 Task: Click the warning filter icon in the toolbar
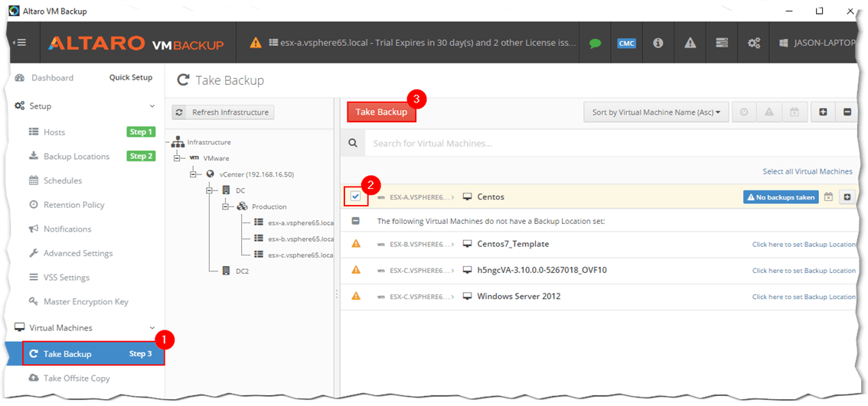click(x=769, y=112)
